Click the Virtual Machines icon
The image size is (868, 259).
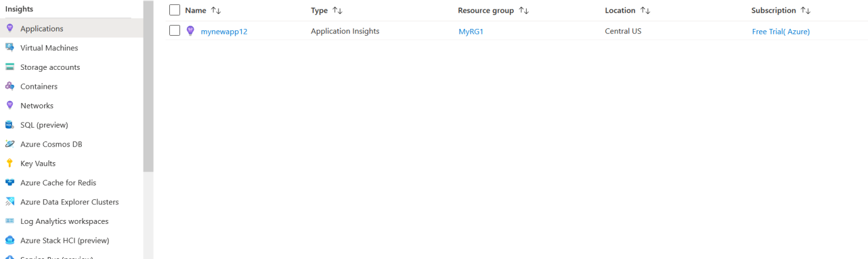tap(9, 48)
